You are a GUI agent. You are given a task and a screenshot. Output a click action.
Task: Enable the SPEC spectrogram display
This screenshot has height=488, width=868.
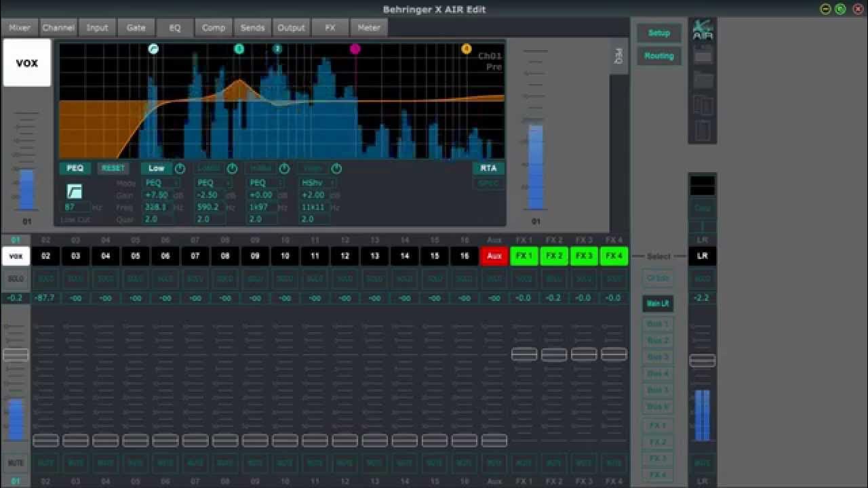click(x=488, y=184)
